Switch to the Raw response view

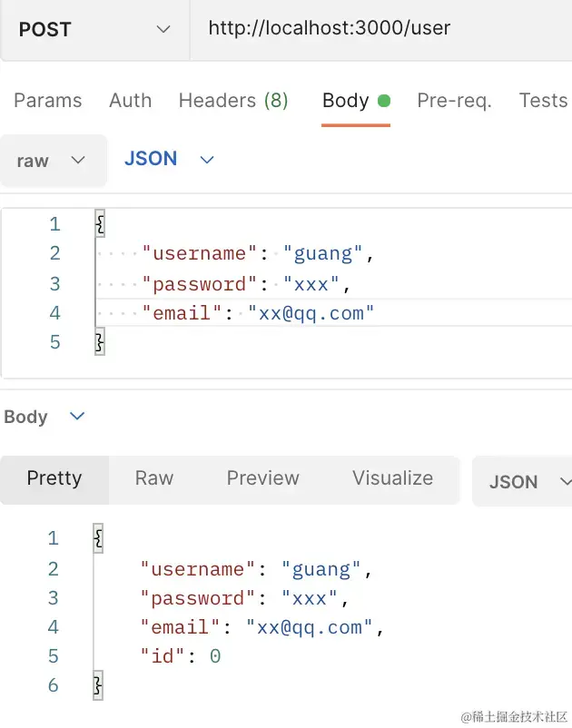click(x=153, y=478)
